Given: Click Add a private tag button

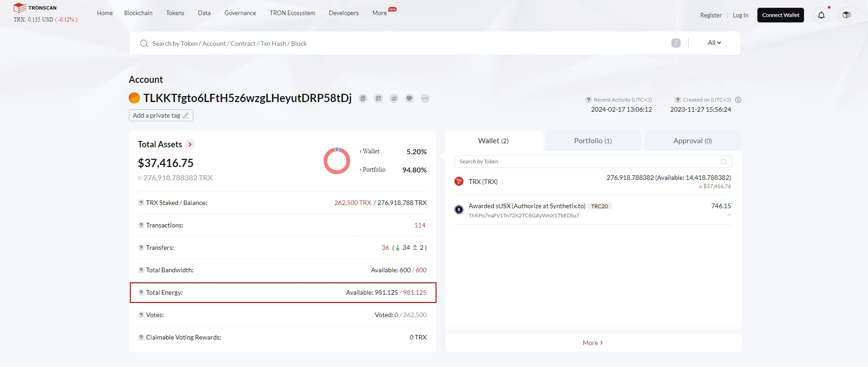Looking at the screenshot, I should [x=161, y=115].
